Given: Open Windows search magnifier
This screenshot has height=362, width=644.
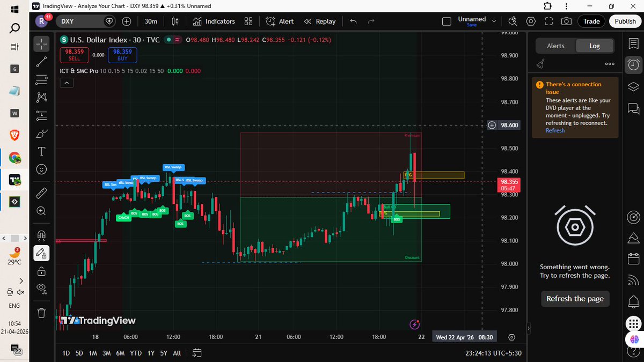Looking at the screenshot, I should (x=15, y=28).
